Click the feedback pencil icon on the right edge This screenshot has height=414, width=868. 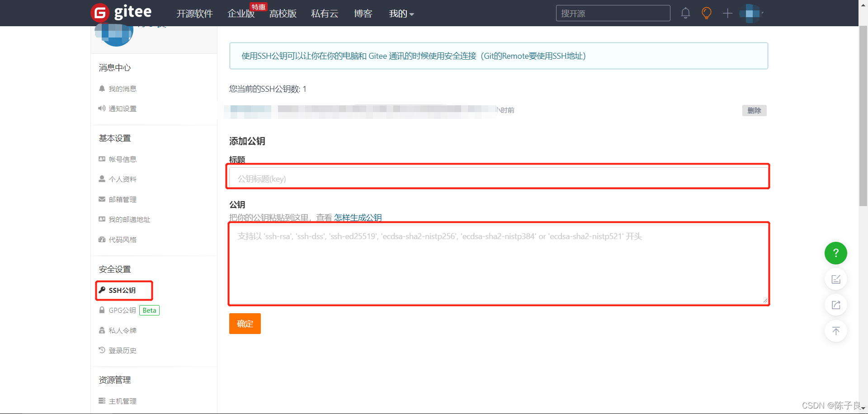point(836,279)
